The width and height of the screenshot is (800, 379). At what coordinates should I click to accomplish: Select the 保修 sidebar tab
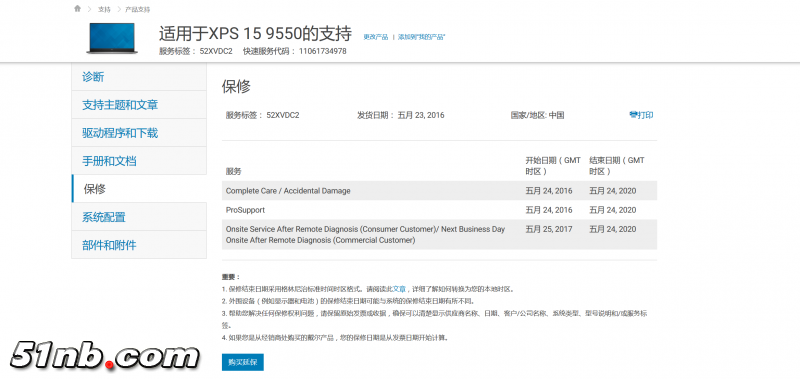(139, 189)
